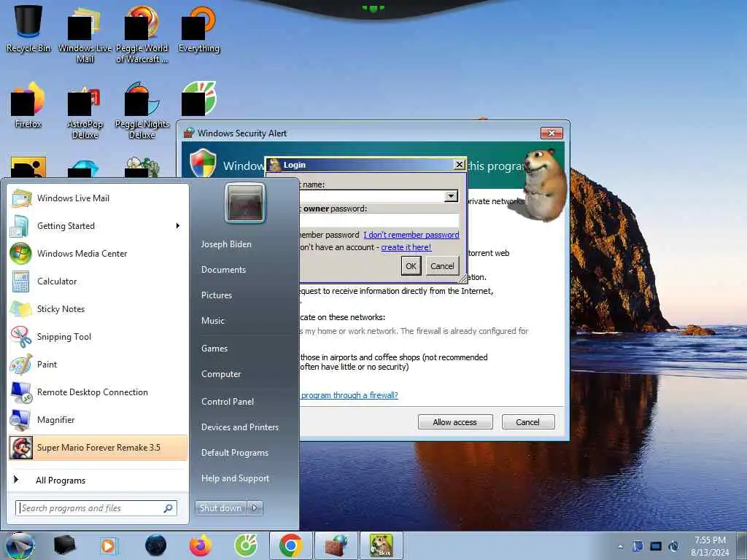Viewport: 747px width, 560px height.
Task: Open Firefox desktop shortcut
Action: click(x=28, y=105)
